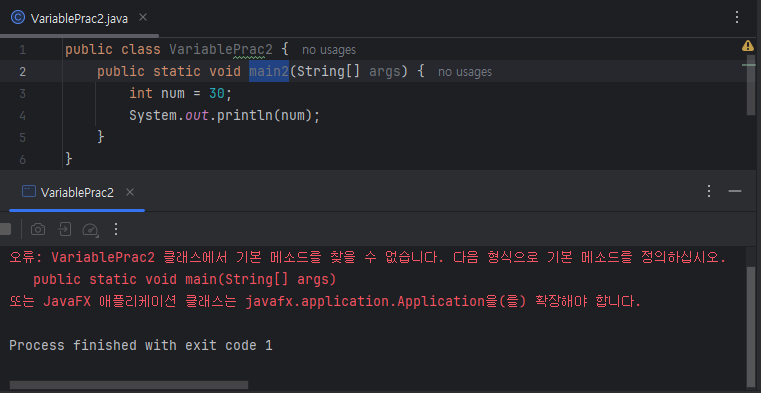Click the VariablePrac2 class name in code
The height and width of the screenshot is (393, 761).
coord(221,49)
